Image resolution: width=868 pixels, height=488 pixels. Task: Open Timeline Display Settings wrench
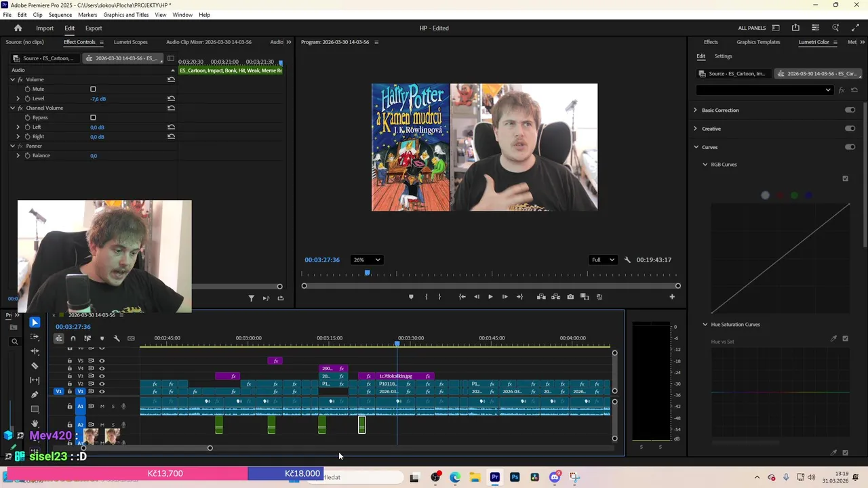117,338
